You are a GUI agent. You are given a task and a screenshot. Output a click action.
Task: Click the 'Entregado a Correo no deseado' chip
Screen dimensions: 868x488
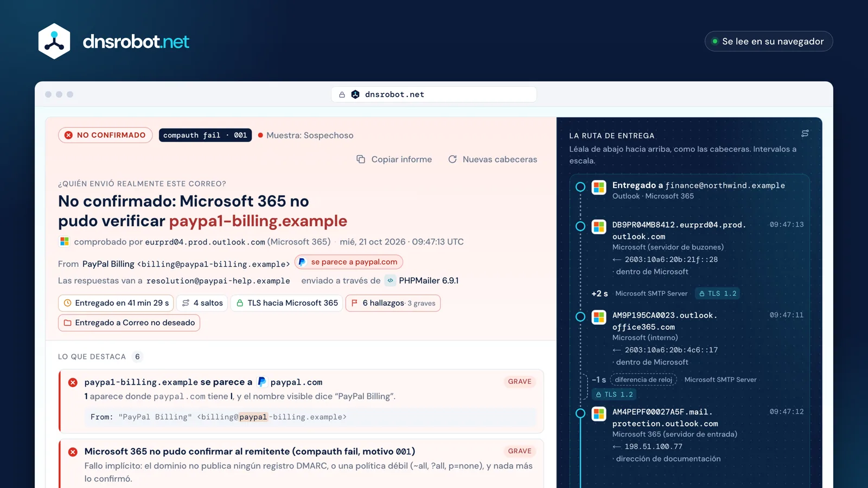(129, 323)
